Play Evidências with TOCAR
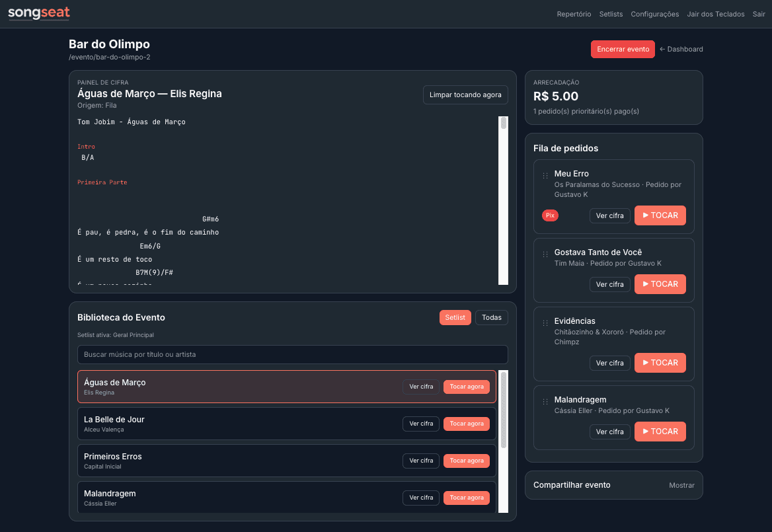772x532 pixels. point(660,363)
